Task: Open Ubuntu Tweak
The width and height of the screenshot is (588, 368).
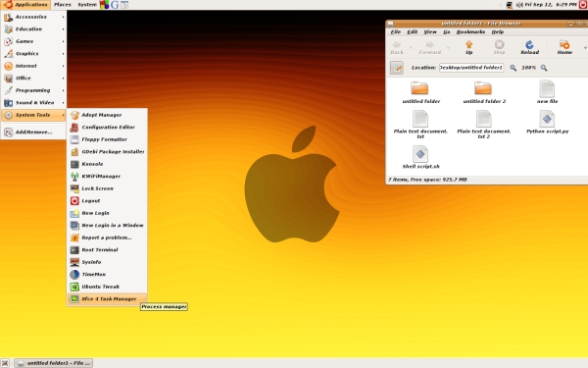Action: [107, 287]
